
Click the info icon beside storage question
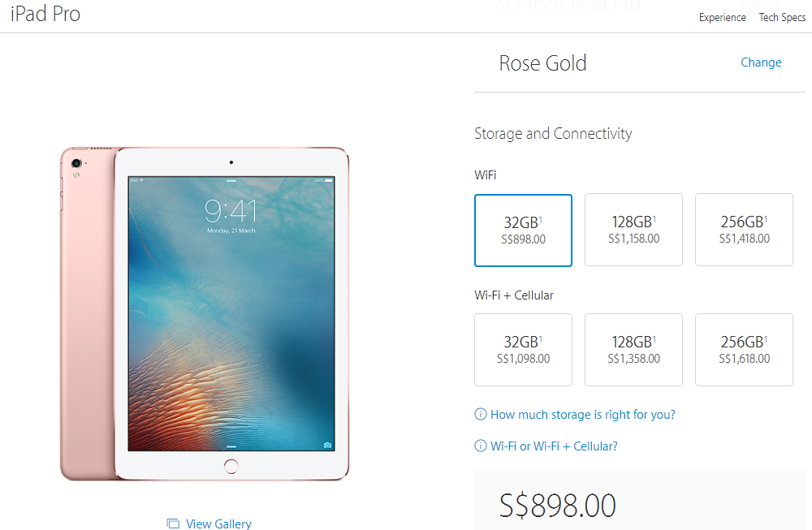click(481, 414)
